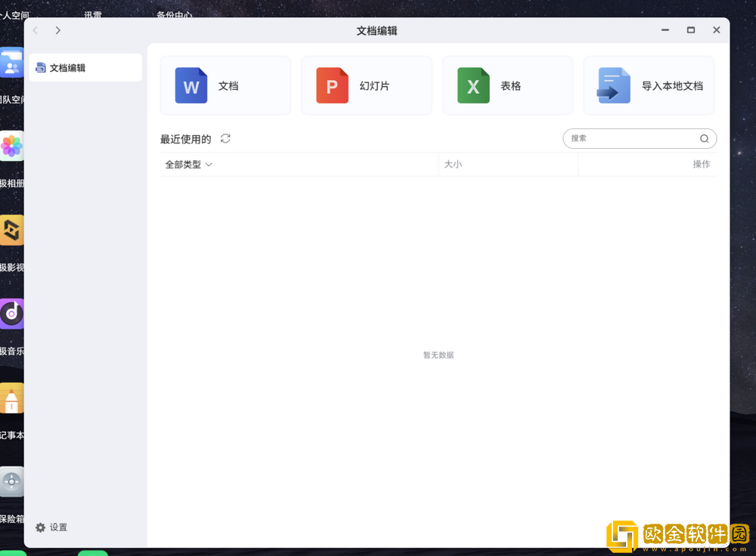Open the music app from the desktop dock
This screenshot has width=756, height=556.
pos(11,314)
